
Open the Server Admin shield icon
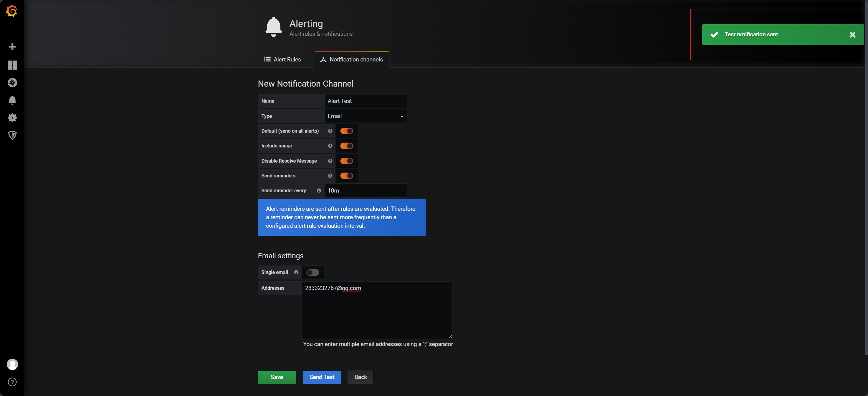[x=12, y=135]
